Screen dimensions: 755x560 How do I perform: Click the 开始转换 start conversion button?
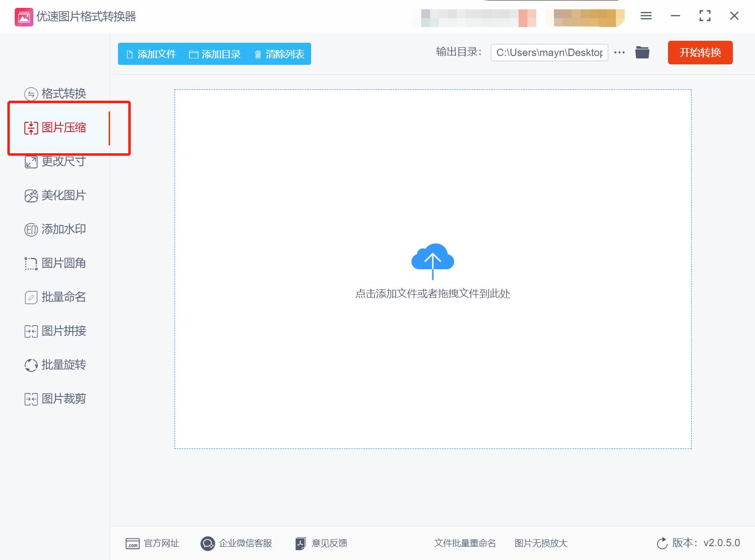[x=700, y=53]
